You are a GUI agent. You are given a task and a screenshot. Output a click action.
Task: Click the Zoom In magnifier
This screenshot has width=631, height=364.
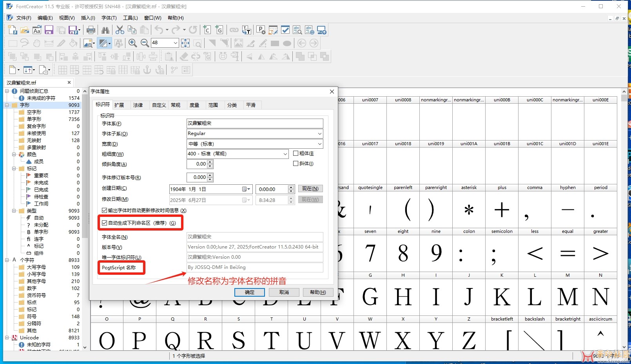point(133,43)
